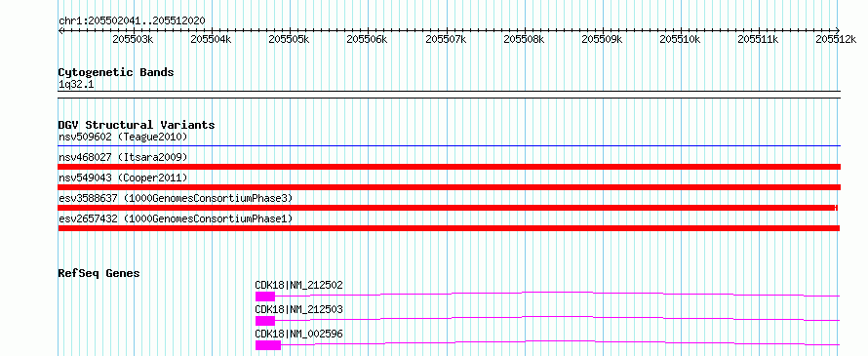This screenshot has width=868, height=356.
Task: Click the nsv468027 (Itsara2009) label
Action: click(x=123, y=157)
